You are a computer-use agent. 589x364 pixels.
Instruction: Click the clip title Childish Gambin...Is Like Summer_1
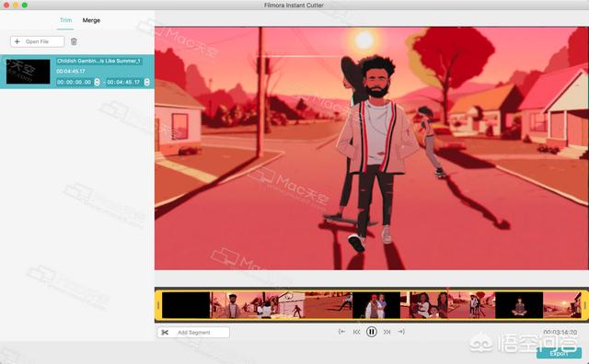pos(98,61)
